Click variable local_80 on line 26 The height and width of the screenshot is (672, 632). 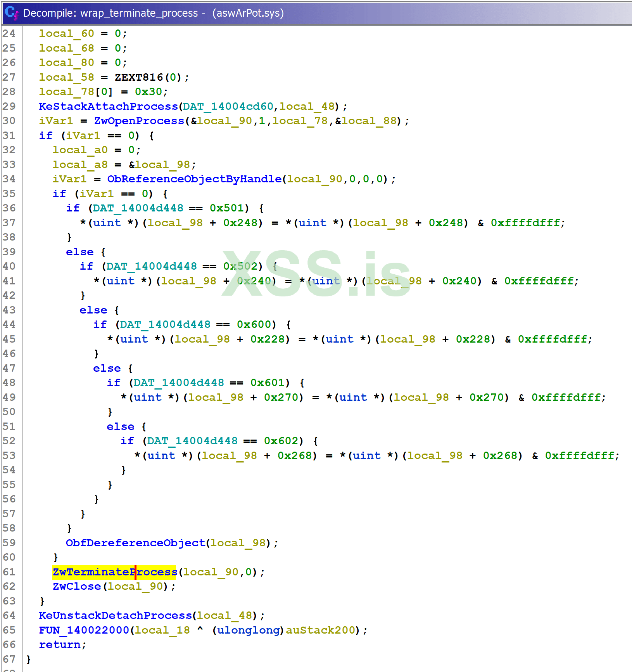[66, 63]
